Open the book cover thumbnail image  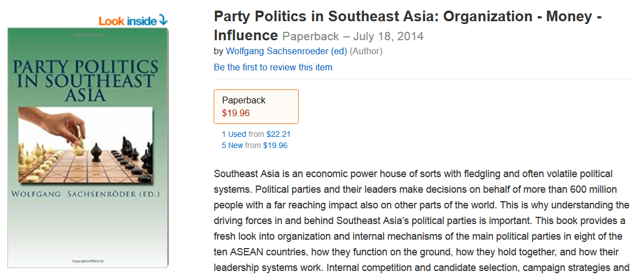(x=88, y=148)
